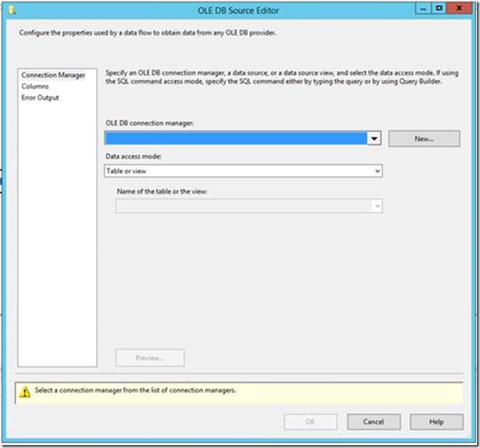Viewport: 480px width, 448px height.
Task: Expand the OLE DB connection manager dropdown arrow
Action: [x=375, y=138]
